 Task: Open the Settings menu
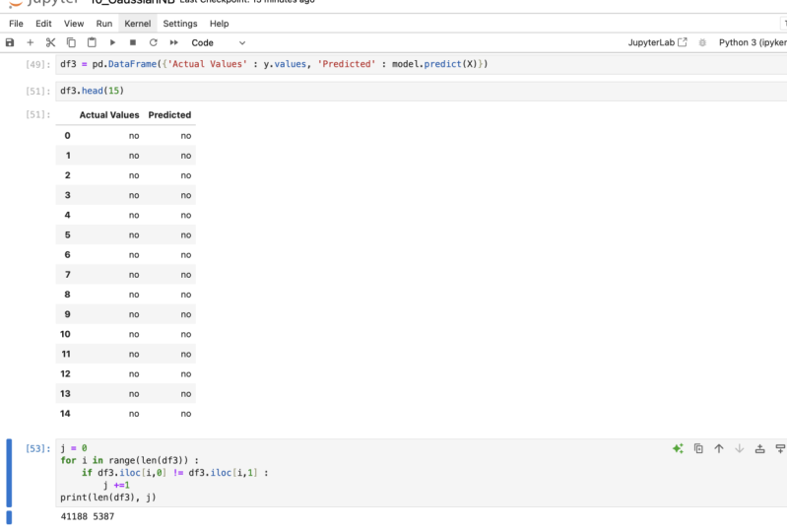(180, 24)
